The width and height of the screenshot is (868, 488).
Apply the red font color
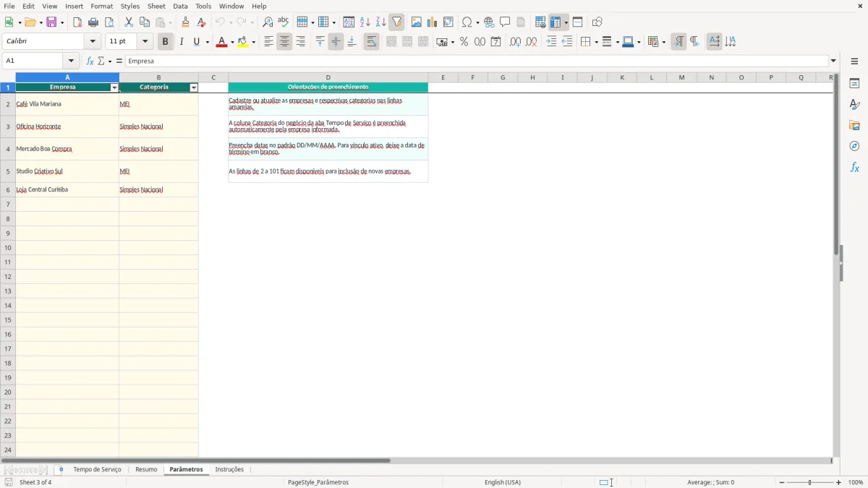tap(221, 42)
